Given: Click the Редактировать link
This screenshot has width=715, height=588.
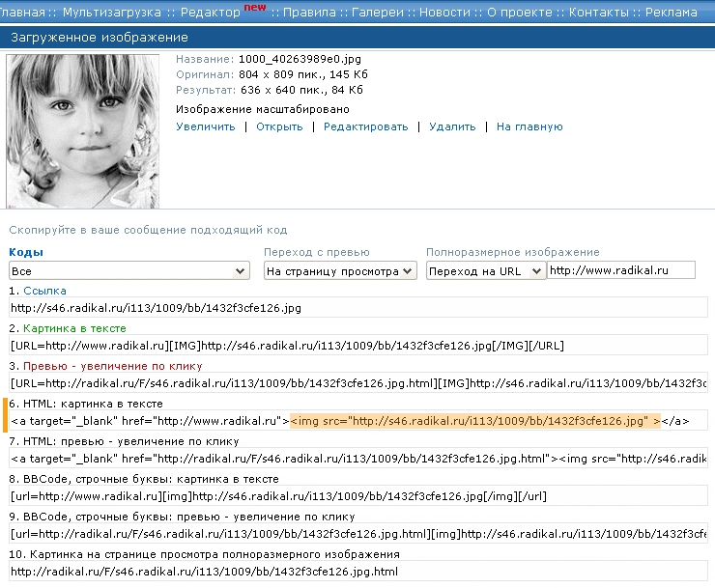Looking at the screenshot, I should click(365, 126).
